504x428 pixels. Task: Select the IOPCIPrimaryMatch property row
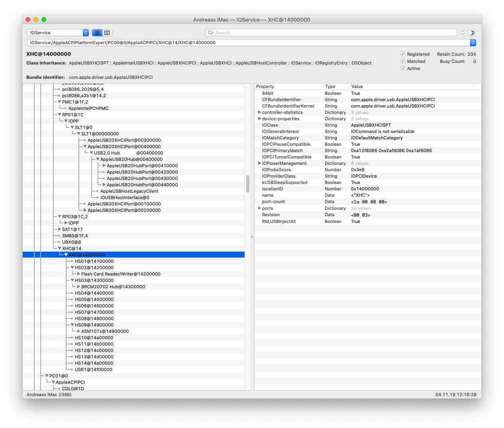(368, 150)
